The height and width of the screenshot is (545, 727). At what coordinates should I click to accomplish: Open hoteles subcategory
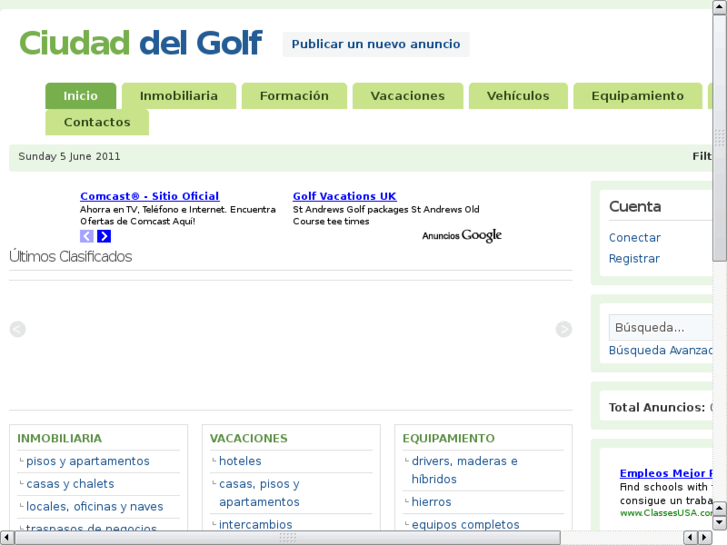[x=240, y=461]
